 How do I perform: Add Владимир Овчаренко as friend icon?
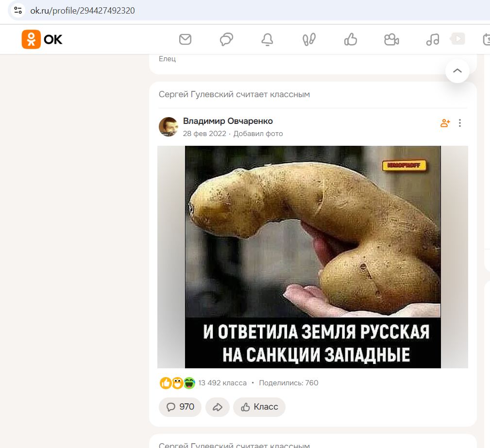(x=445, y=123)
